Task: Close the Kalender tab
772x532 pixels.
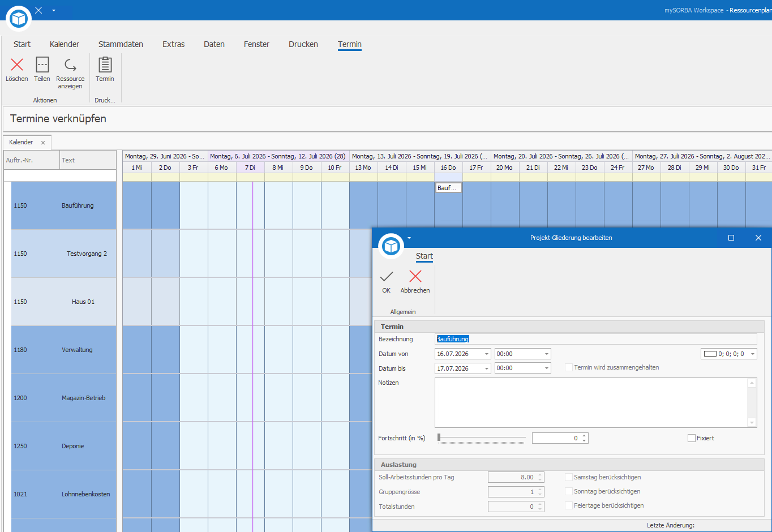Action: coord(43,143)
